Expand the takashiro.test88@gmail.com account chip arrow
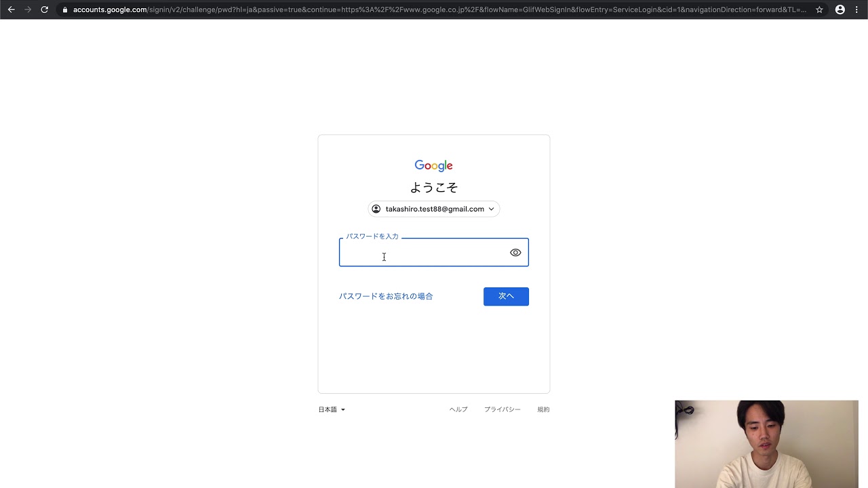Image resolution: width=868 pixels, height=488 pixels. (491, 209)
